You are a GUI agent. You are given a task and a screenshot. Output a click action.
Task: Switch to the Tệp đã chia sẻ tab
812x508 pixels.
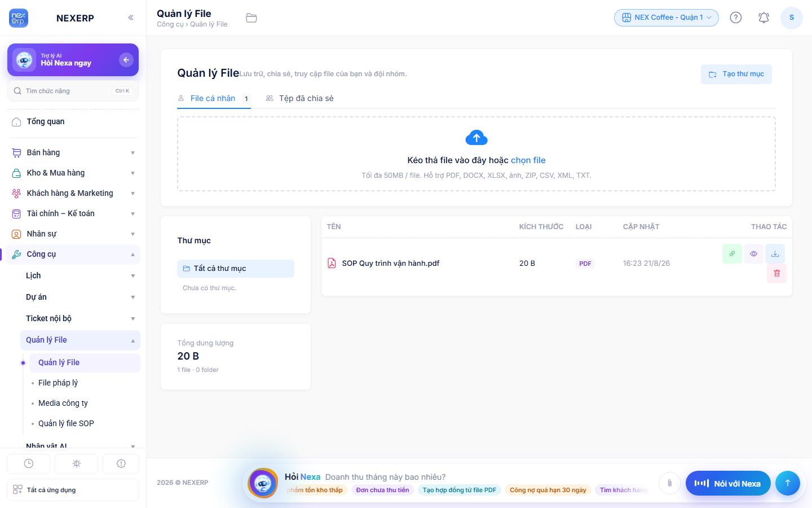[299, 98]
